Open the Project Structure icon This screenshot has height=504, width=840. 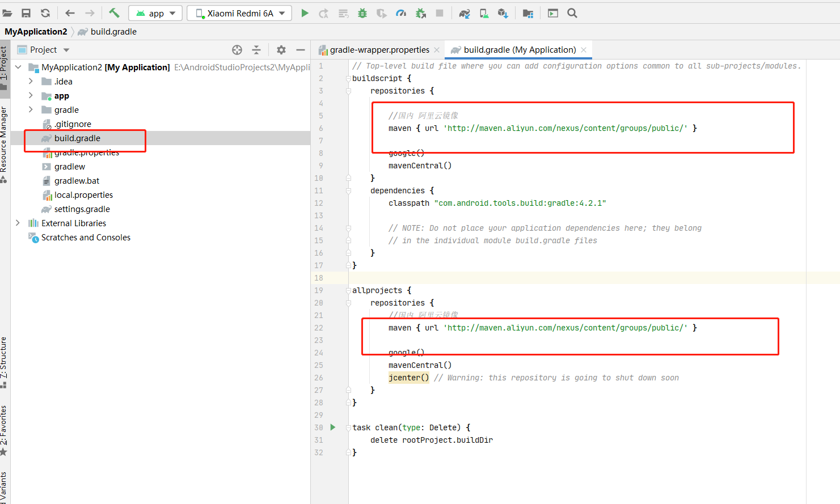(528, 13)
